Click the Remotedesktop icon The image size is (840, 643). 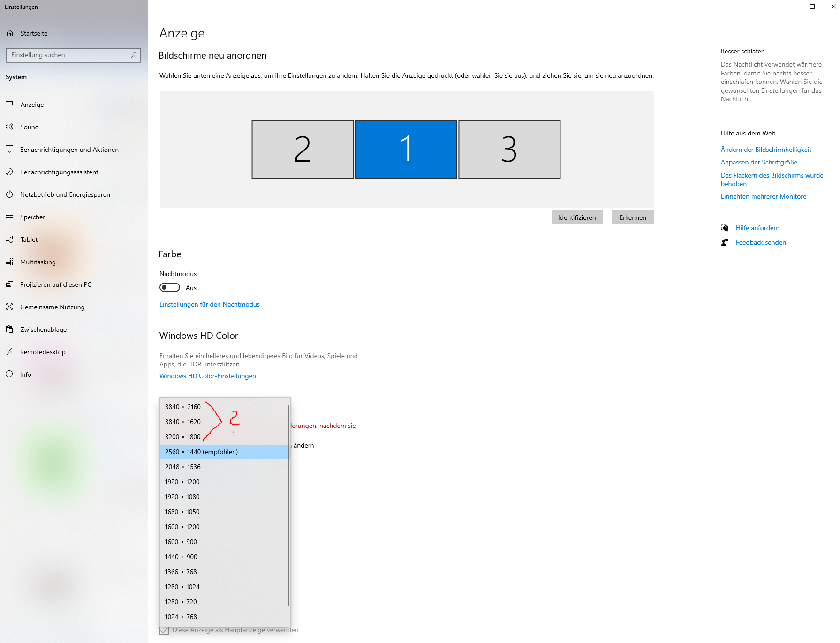point(9,351)
